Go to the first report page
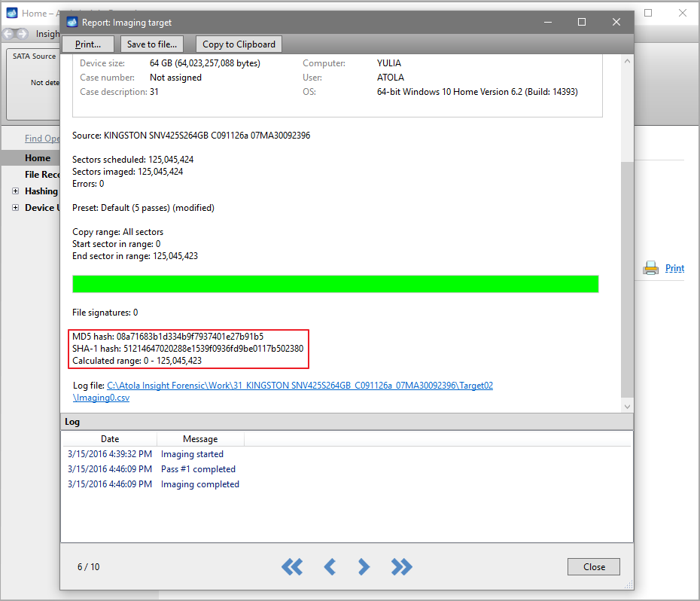The height and width of the screenshot is (601, 700). (x=292, y=567)
